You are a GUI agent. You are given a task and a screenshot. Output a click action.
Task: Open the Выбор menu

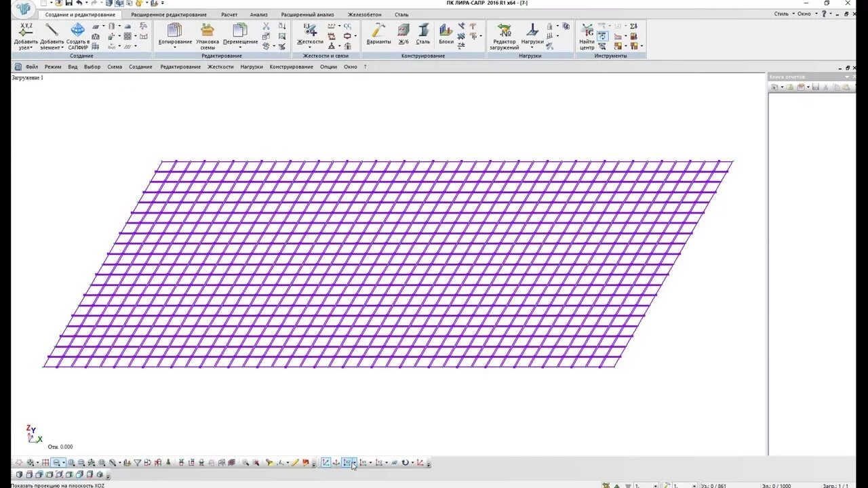point(92,67)
